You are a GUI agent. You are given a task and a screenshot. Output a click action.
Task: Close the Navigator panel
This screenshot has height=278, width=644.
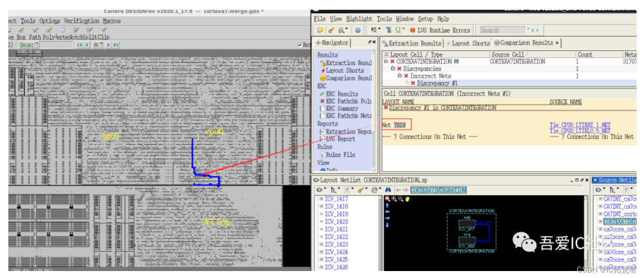click(374, 42)
